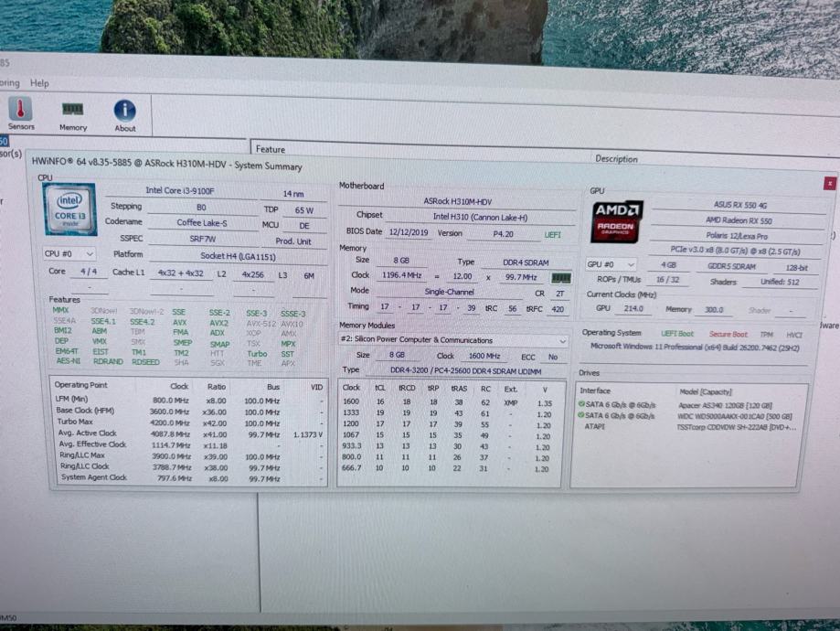Click the P4.20 BIOS version value
Image resolution: width=840 pixels, height=631 pixels.
(503, 234)
